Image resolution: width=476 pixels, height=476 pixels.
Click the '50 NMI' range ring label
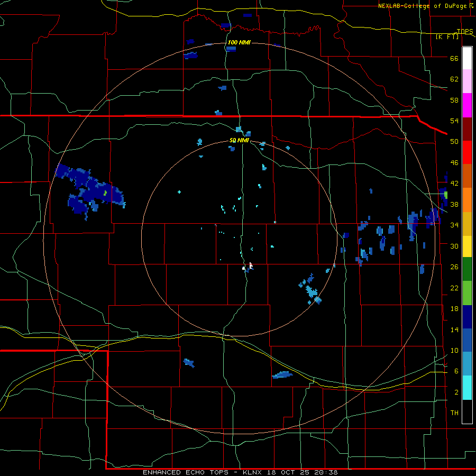[239, 140]
